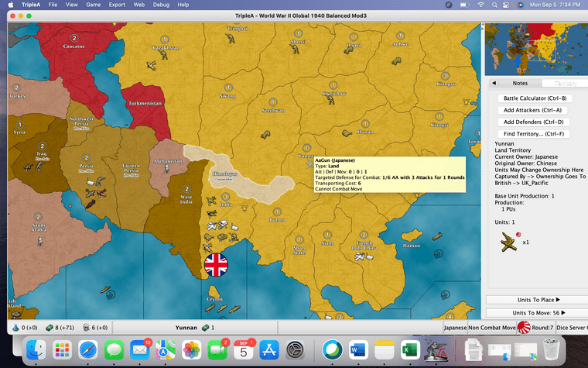Click the PUs money icon in status bar
Viewport: 588px width, 368px height.
[49, 328]
